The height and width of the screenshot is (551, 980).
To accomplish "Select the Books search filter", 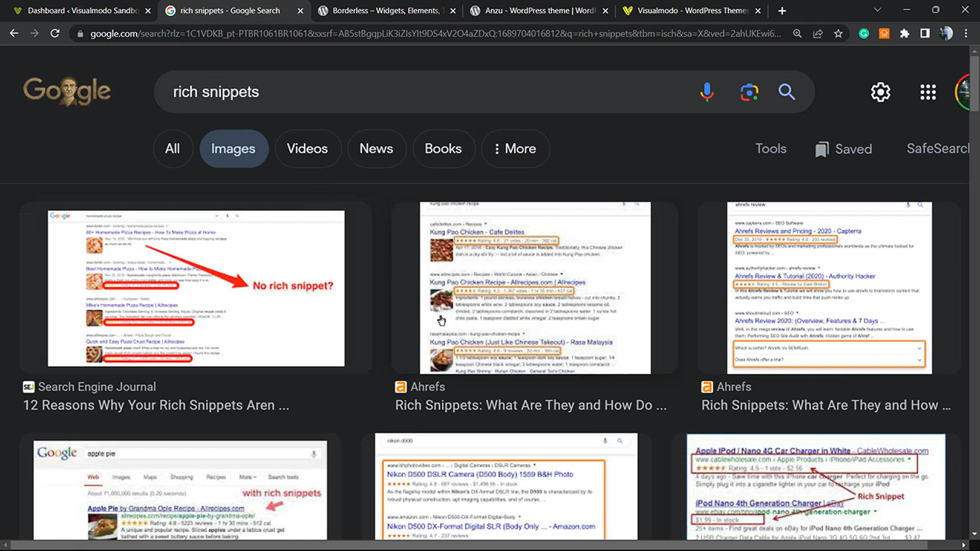I will click(443, 148).
